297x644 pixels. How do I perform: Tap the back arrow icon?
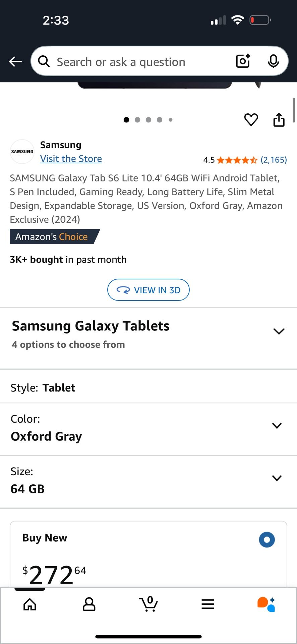[15, 62]
